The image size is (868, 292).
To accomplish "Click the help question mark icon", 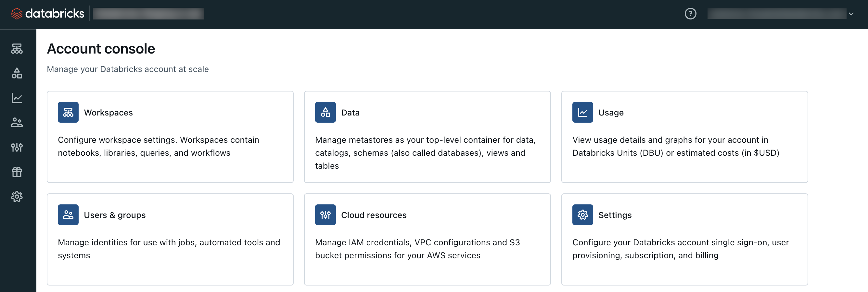I will [690, 14].
